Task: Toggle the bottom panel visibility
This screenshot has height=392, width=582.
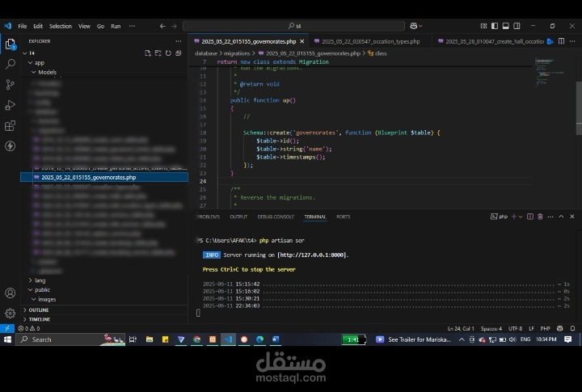Action: [505, 26]
